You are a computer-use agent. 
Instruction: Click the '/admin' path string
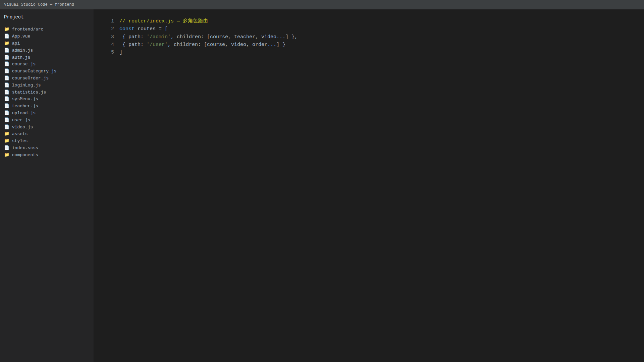159,37
